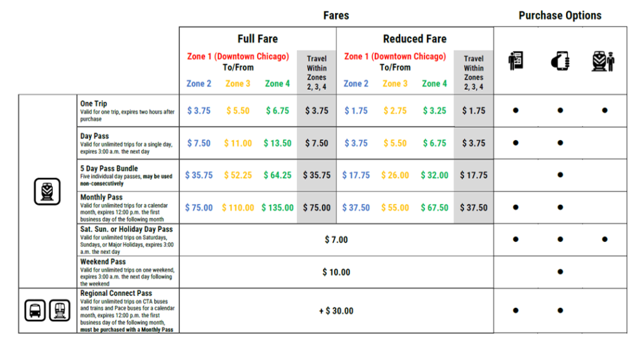
Task: Click the $64.25 5 Day Pass price
Action: 277,175
